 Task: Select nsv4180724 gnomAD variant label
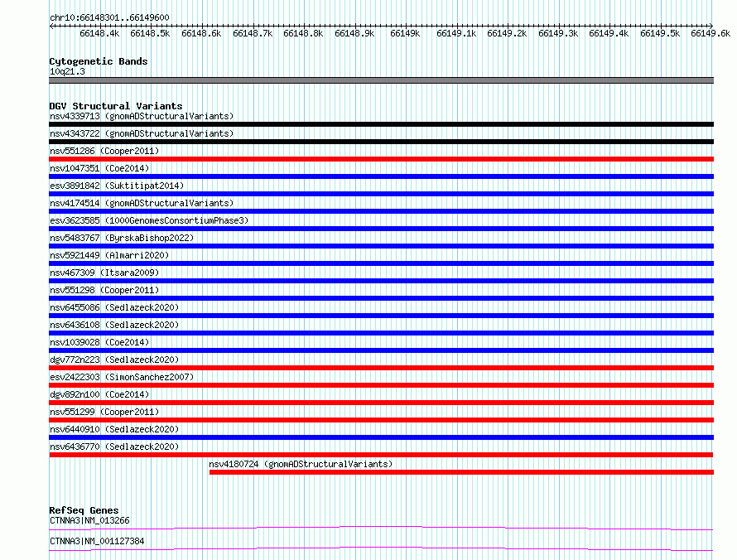pos(301,464)
